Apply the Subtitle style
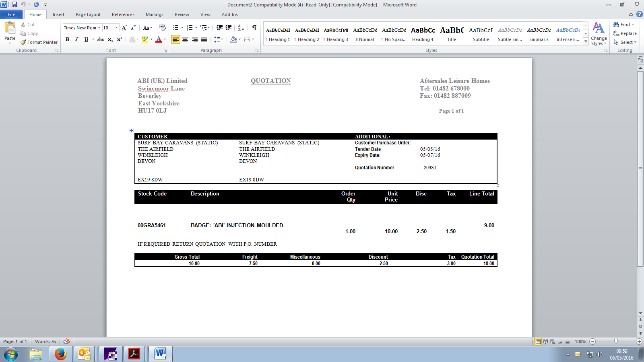Viewport: 644px width, 362px height. pyautogui.click(x=481, y=34)
